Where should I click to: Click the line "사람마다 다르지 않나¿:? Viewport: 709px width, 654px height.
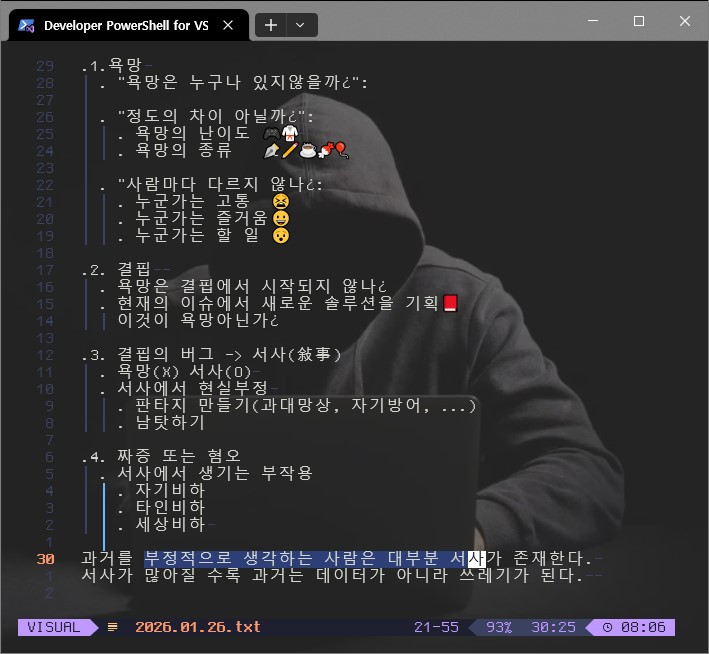click(220, 185)
